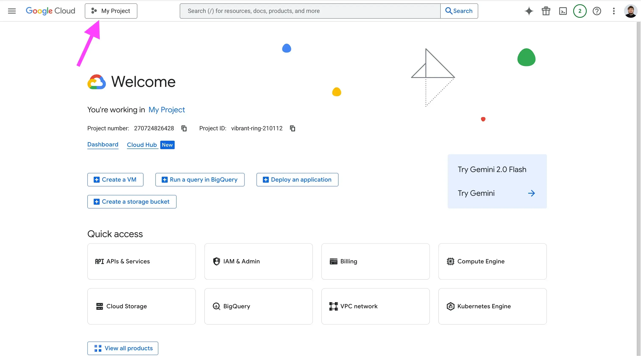Open notifications showing 2 alerts

click(x=580, y=11)
